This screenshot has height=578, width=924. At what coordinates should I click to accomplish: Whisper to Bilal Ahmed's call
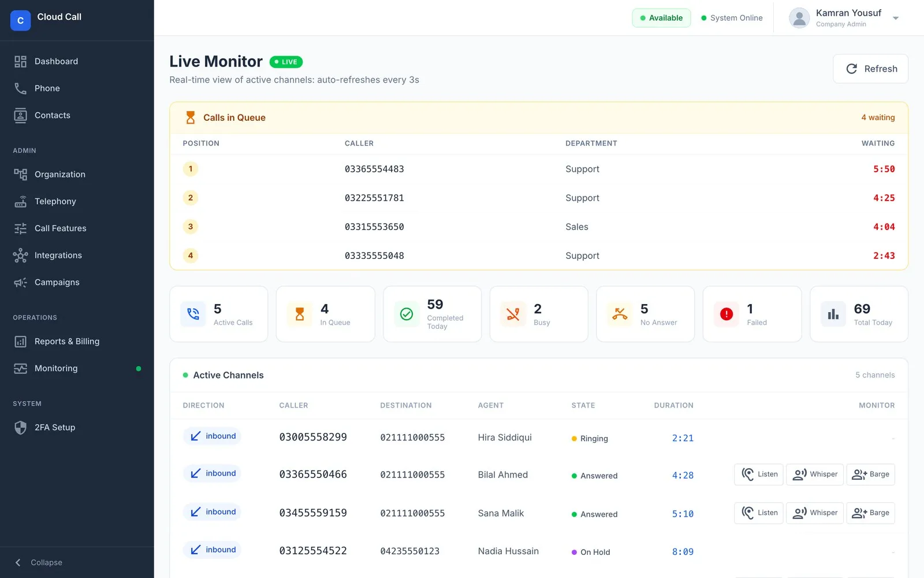pyautogui.click(x=815, y=475)
